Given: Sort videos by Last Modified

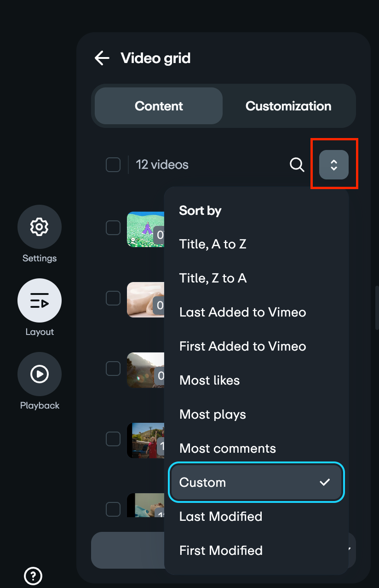Looking at the screenshot, I should (221, 516).
